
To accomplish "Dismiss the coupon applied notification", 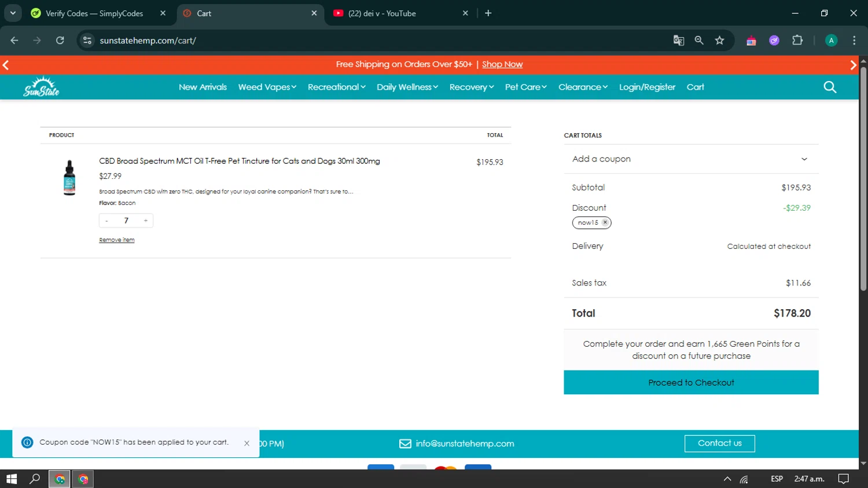I will [x=247, y=443].
